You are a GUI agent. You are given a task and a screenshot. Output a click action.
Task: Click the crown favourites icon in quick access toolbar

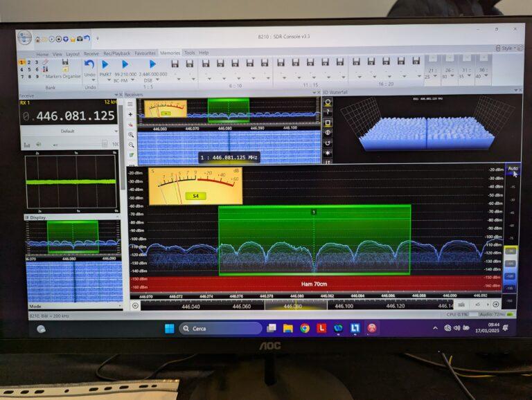point(72,39)
